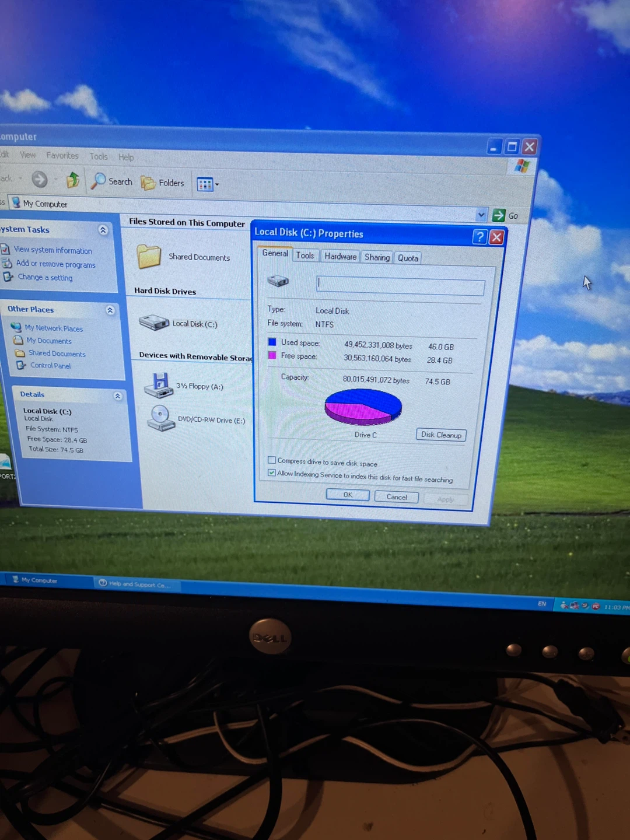Image resolution: width=630 pixels, height=840 pixels.
Task: Select the General tab
Action: [275, 253]
